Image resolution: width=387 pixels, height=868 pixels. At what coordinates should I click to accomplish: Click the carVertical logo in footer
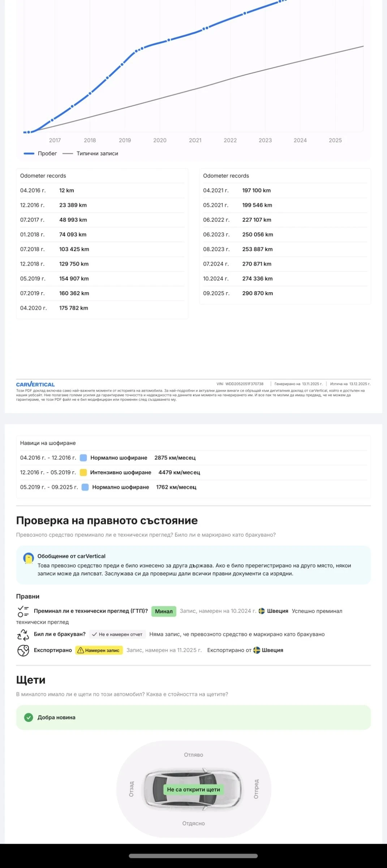click(x=35, y=384)
